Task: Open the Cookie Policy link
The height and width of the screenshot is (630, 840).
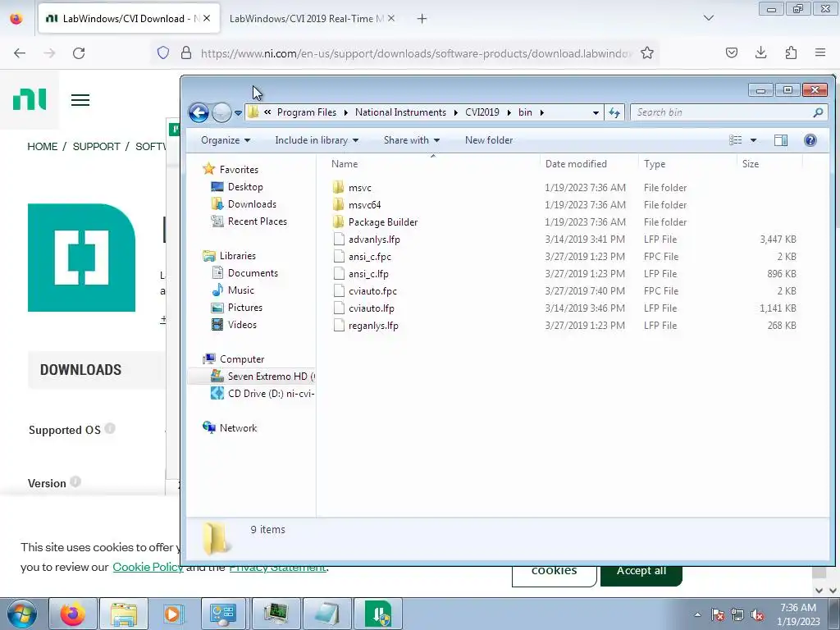Action: tap(148, 567)
